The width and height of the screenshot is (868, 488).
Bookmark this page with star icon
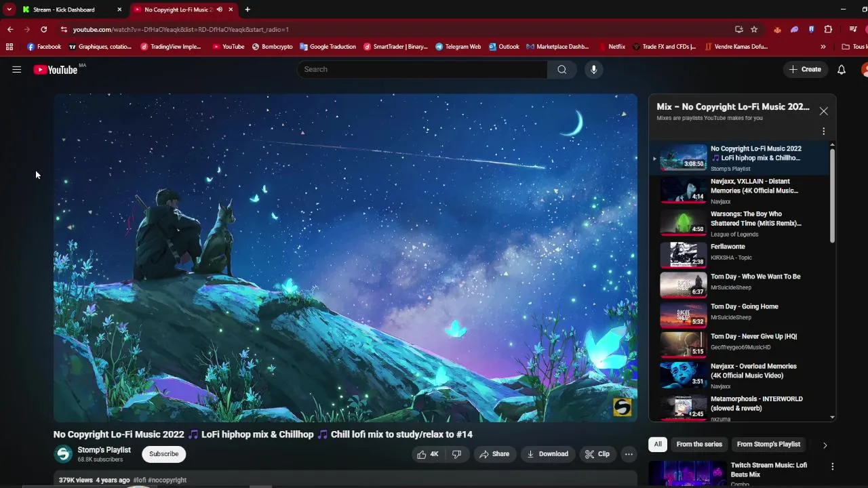754,29
